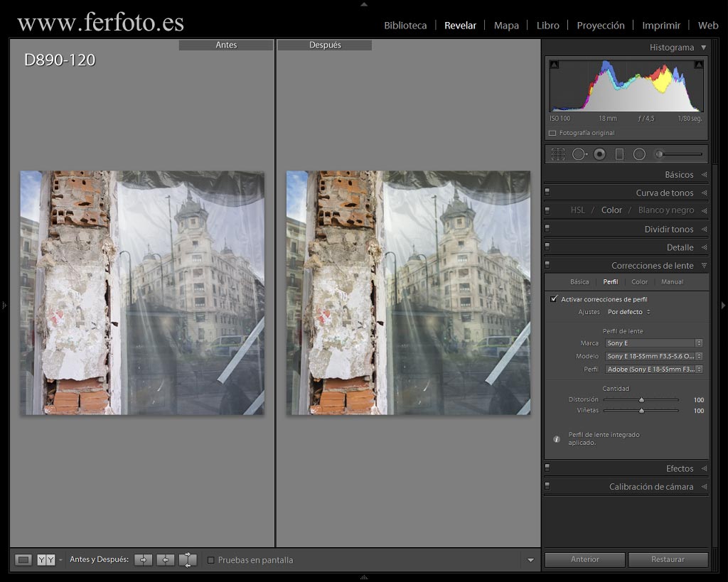Show the bottom filmstrip panel arrow
The image size is (728, 582).
coord(364,577)
